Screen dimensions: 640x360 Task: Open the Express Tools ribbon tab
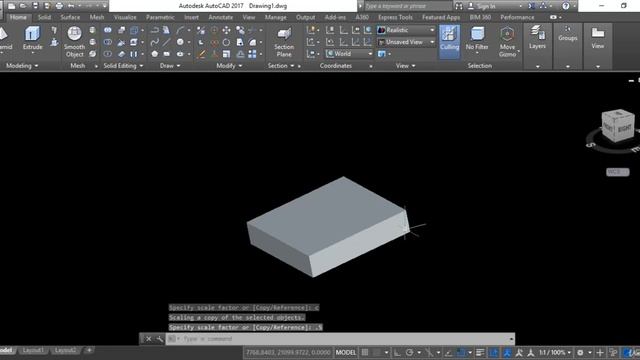(395, 17)
